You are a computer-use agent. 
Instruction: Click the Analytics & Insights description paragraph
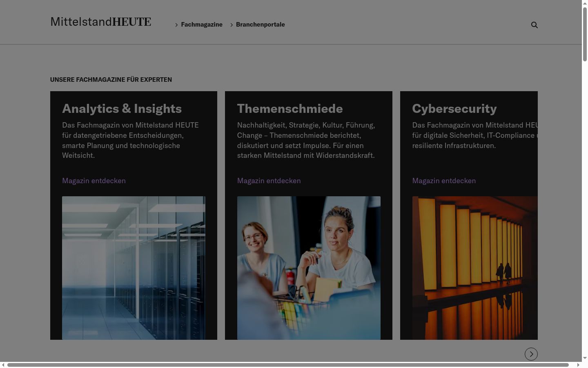(131, 140)
